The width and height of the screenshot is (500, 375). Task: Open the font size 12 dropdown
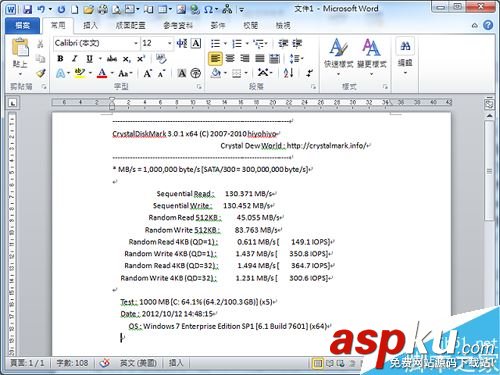tap(170, 43)
